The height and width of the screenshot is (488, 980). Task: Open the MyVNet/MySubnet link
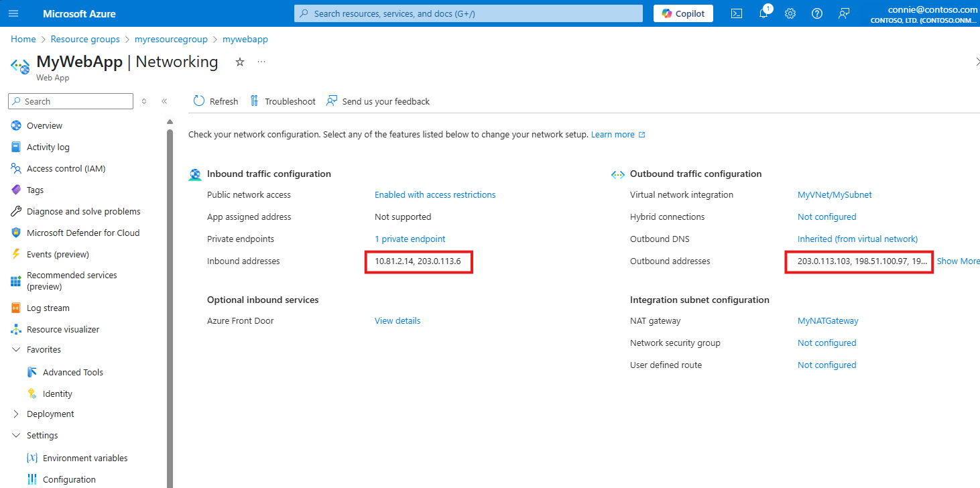point(835,194)
